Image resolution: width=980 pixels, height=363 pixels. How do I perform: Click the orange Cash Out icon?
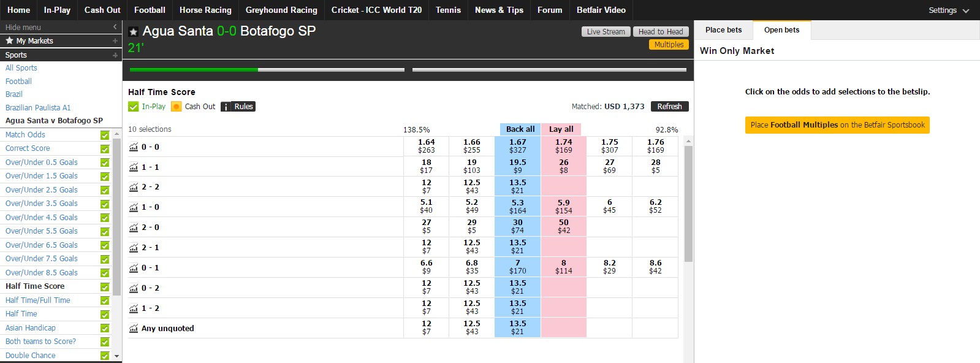tap(177, 107)
